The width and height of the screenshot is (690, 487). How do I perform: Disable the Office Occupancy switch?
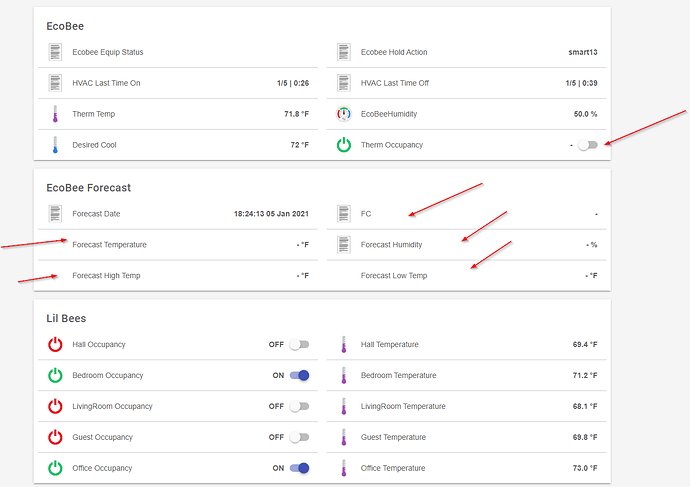[299, 468]
